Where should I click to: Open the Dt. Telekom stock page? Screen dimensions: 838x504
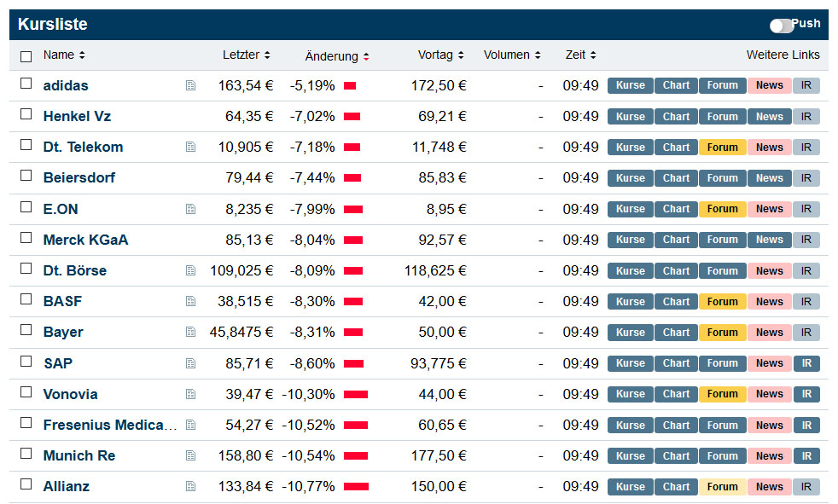83,147
